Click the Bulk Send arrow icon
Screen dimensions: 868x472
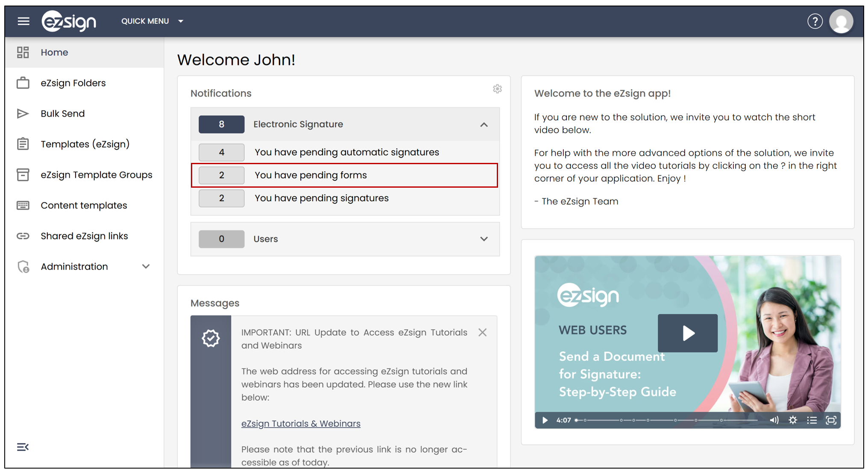click(x=23, y=114)
